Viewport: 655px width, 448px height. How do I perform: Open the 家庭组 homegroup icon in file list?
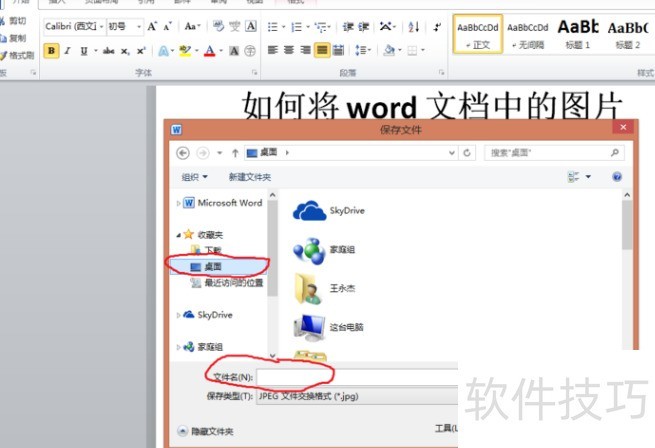click(x=309, y=250)
